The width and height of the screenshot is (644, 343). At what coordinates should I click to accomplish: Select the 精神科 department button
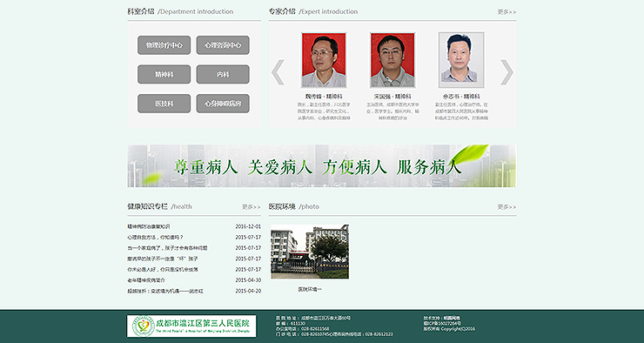pos(164,74)
